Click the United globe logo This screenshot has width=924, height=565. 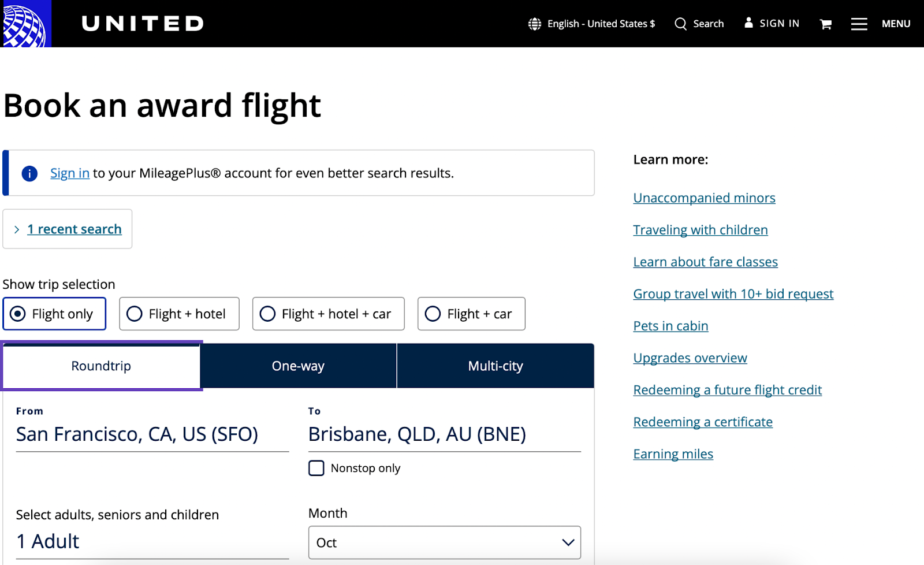(25, 24)
